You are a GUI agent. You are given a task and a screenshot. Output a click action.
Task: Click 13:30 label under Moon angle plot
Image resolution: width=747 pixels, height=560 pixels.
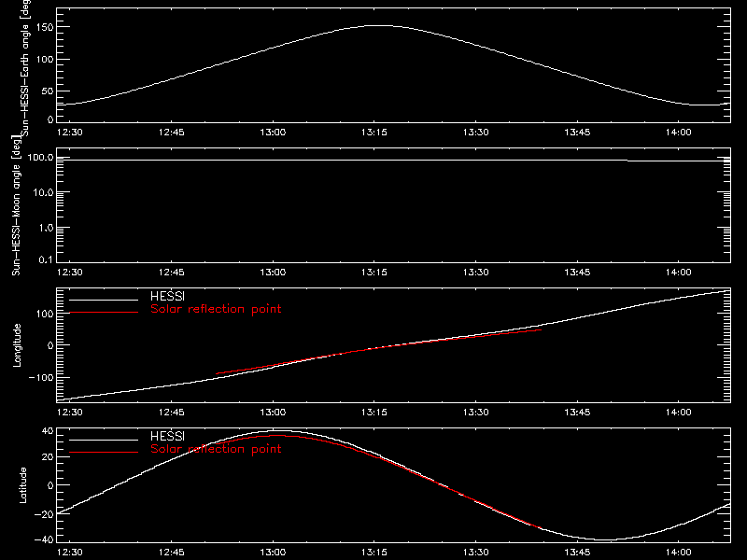475,272
